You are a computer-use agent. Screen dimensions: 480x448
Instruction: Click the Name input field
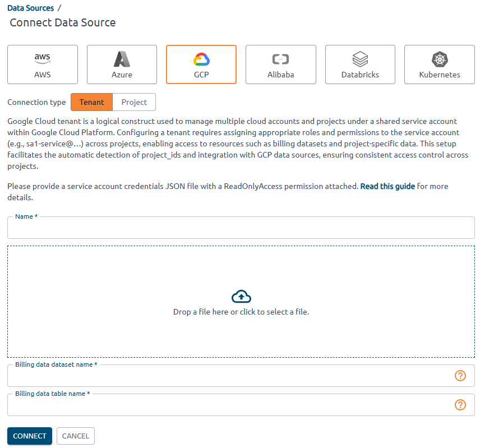241,228
